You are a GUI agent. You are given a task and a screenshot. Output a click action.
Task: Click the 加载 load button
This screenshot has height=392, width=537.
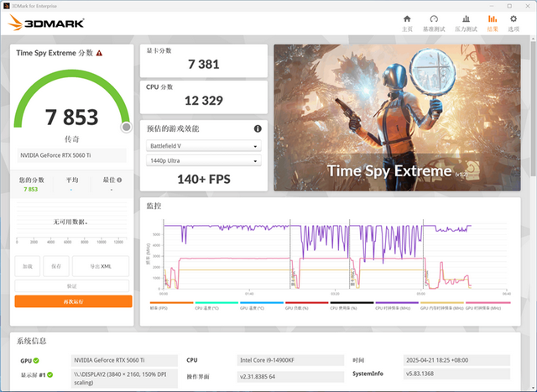coord(28,266)
